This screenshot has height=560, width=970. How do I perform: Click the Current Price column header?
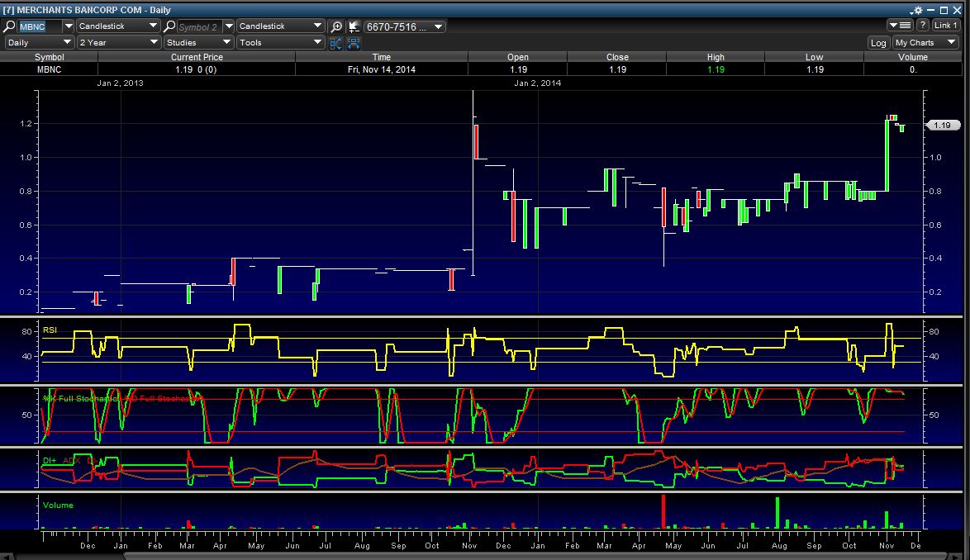(197, 57)
